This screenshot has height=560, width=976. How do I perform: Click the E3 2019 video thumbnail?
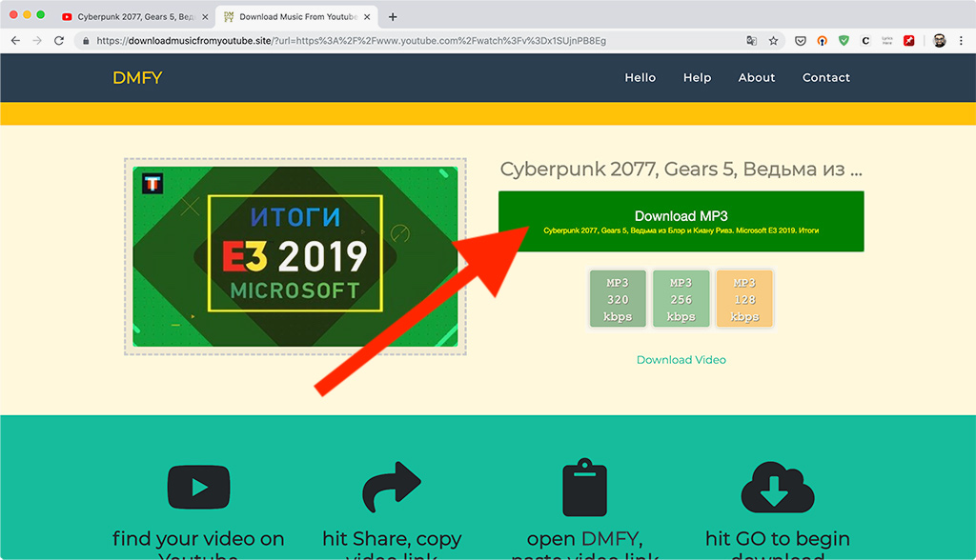coord(295,256)
